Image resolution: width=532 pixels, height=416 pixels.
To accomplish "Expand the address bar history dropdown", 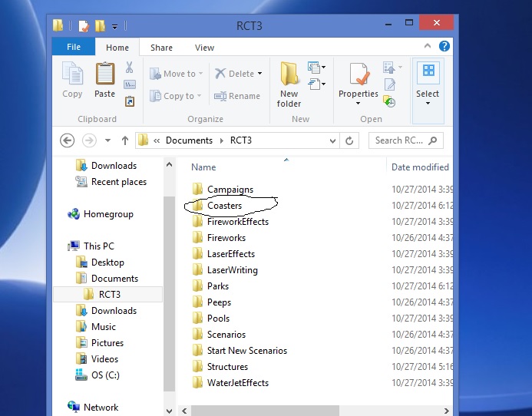I will pyautogui.click(x=332, y=140).
